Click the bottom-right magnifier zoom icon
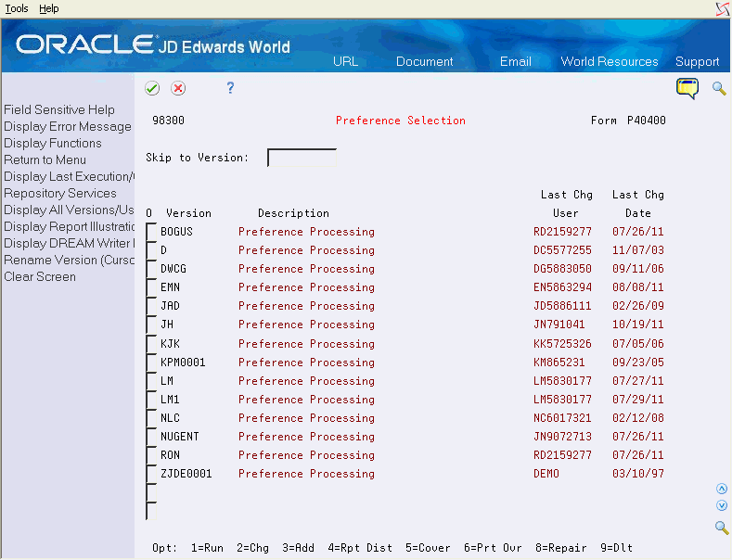732x560 pixels. click(722, 528)
